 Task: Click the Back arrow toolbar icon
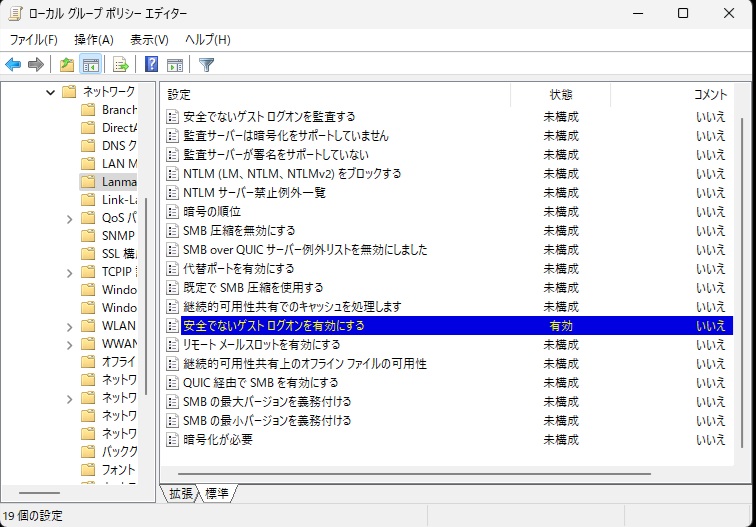pos(13,65)
